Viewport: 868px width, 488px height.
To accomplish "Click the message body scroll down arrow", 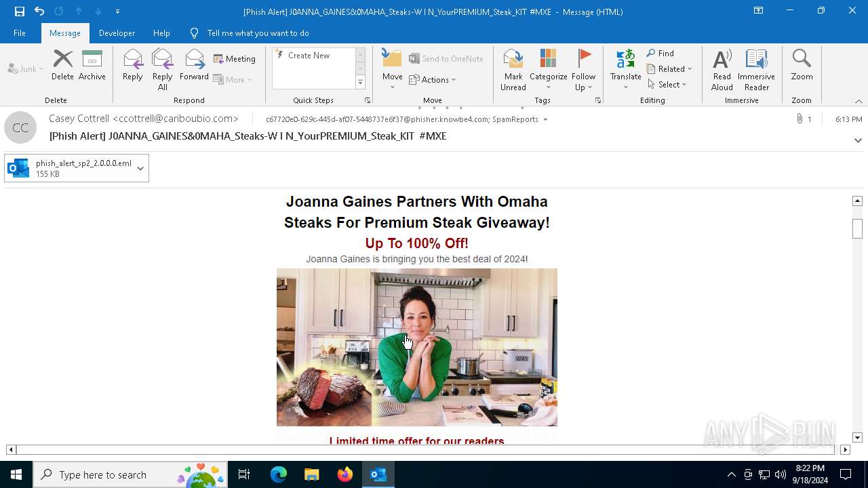I will [x=857, y=438].
